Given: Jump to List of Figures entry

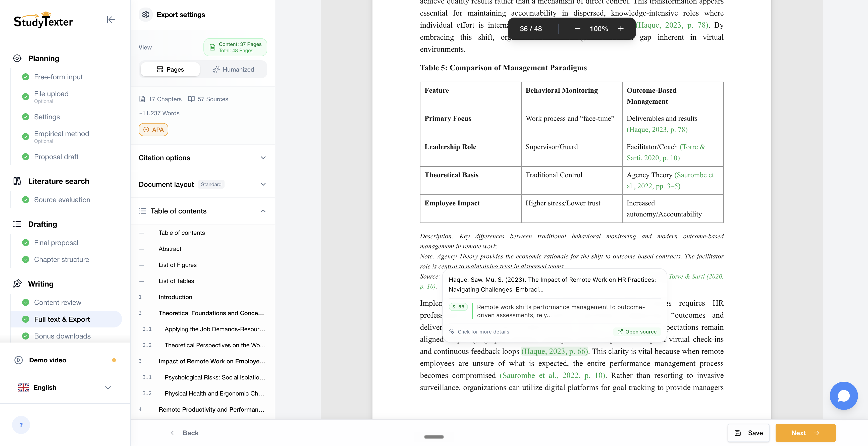Looking at the screenshot, I should (178, 265).
